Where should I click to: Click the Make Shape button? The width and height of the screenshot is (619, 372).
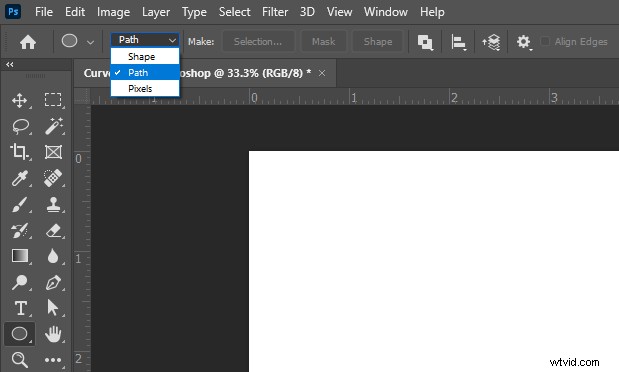coord(378,41)
